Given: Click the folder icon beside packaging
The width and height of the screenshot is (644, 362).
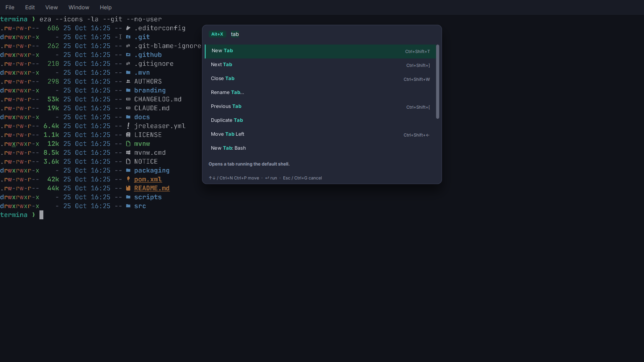Looking at the screenshot, I should 128,170.
